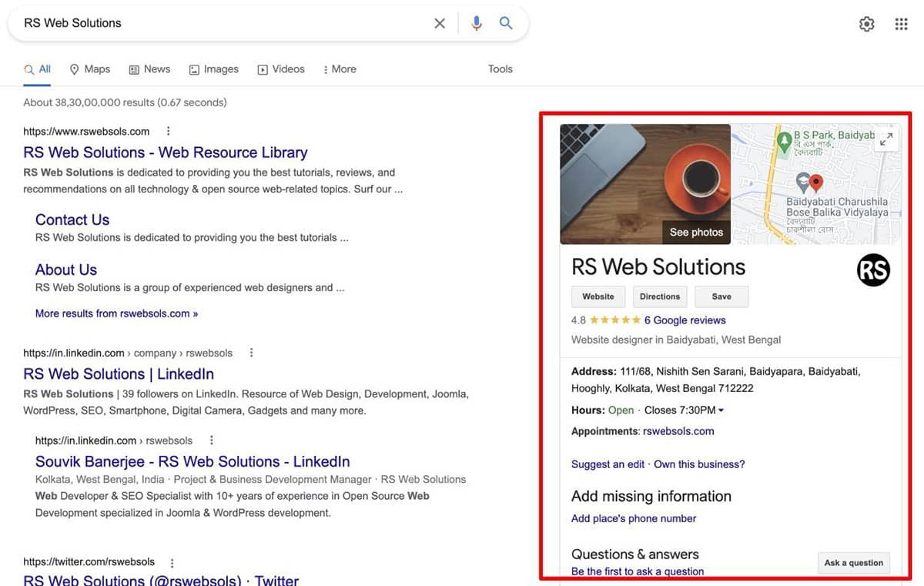The width and height of the screenshot is (924, 586).
Task: Click the magnifying glass search icon
Action: (x=506, y=23)
